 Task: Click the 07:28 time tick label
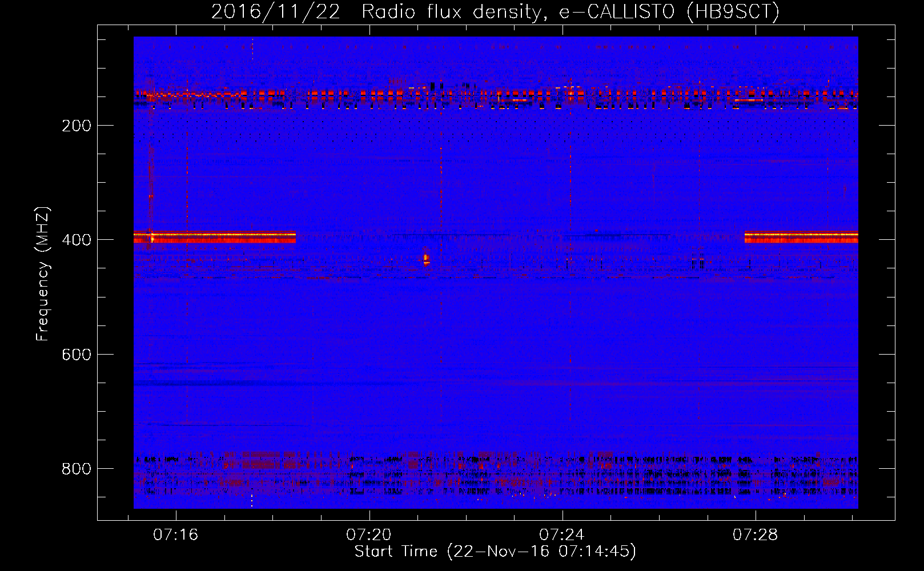[x=755, y=534]
